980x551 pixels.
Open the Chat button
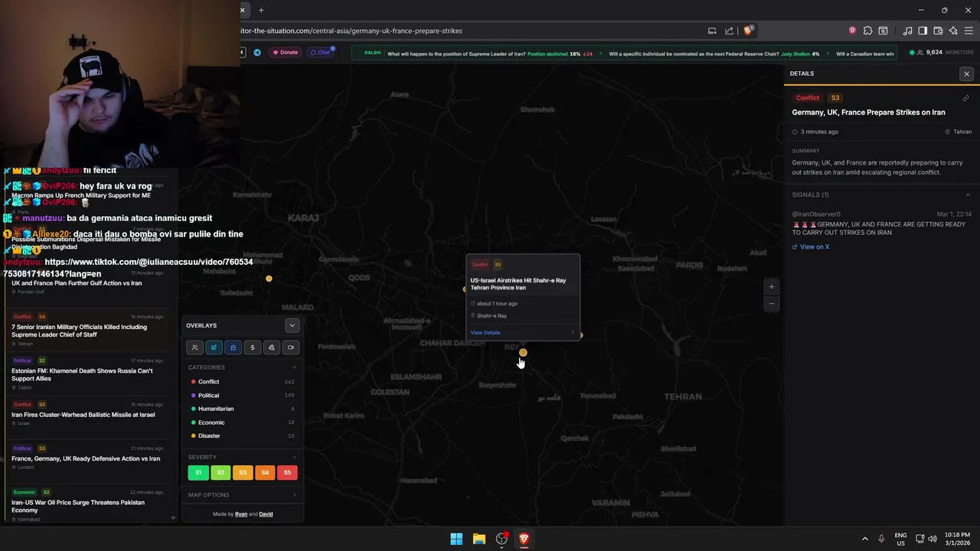[x=320, y=53]
